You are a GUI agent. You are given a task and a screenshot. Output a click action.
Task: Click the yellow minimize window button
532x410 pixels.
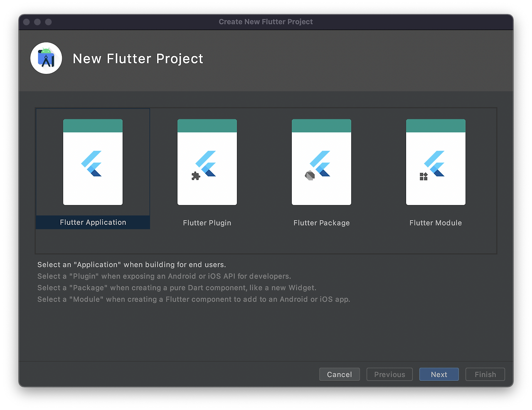click(x=37, y=22)
